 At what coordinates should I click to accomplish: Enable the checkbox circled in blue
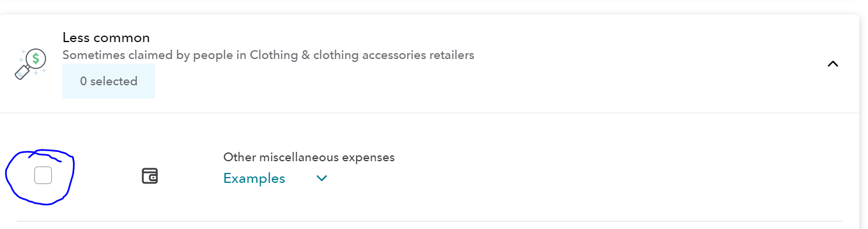(43, 175)
